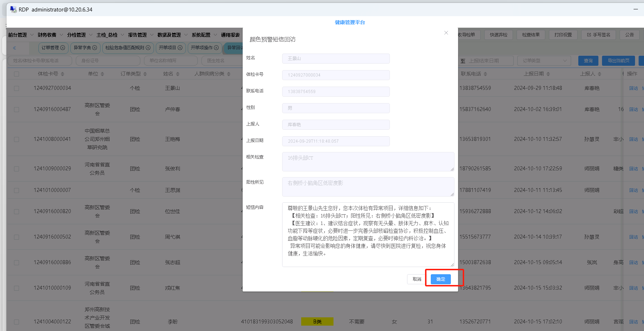Expand the 报告管理 menu chevron

[151, 35]
